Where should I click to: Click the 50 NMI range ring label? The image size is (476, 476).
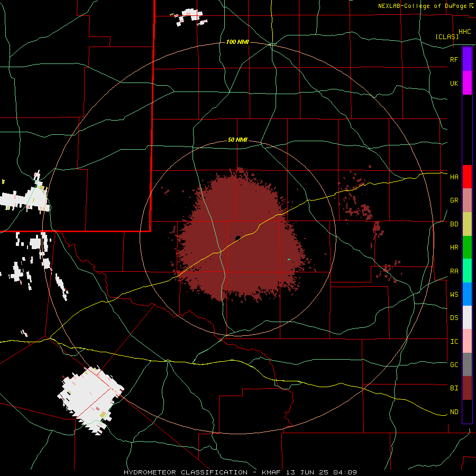[237, 140]
